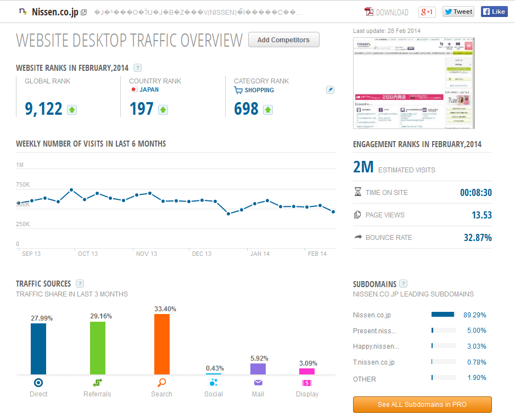The height and width of the screenshot is (420, 515).
Task: Click the orange Search 33.40% bar
Action: click(162, 344)
